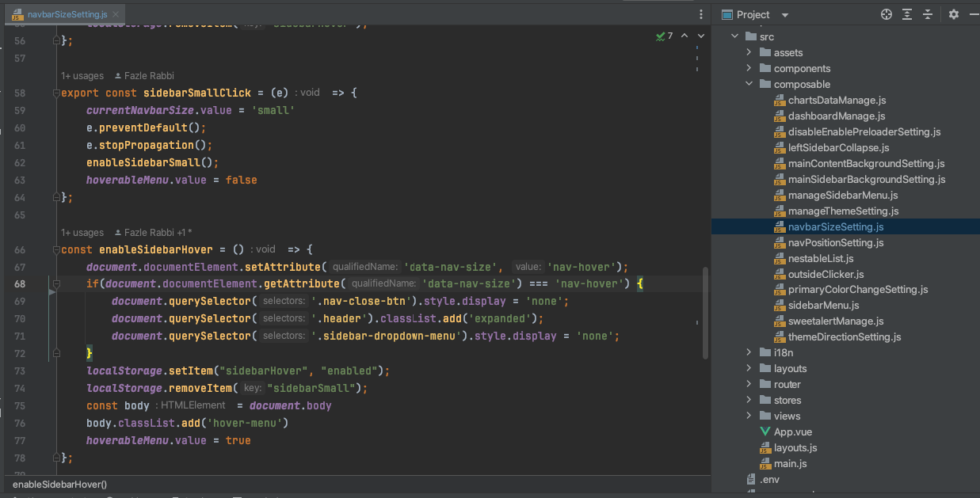The height and width of the screenshot is (498, 980).
Task: Expand the assets folder
Action: tap(749, 52)
